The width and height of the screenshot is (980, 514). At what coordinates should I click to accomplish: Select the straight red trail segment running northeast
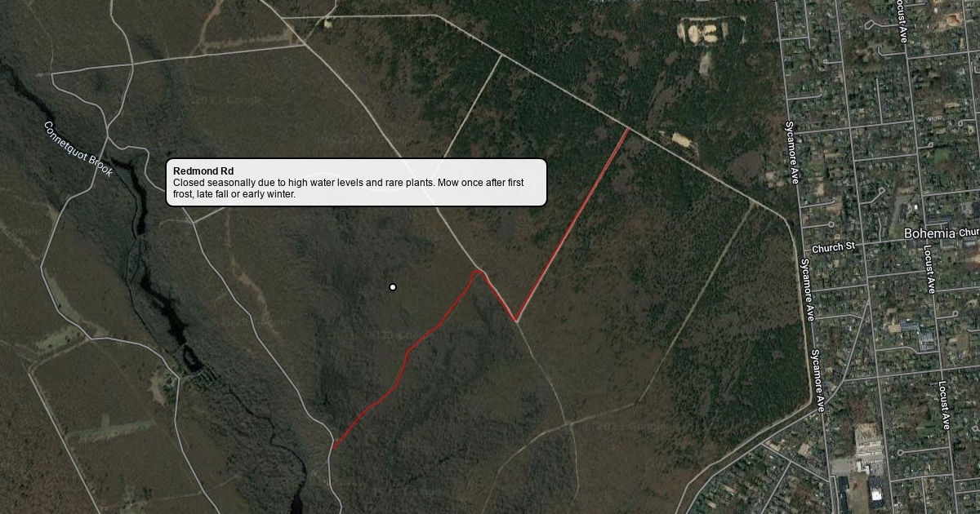click(572, 224)
